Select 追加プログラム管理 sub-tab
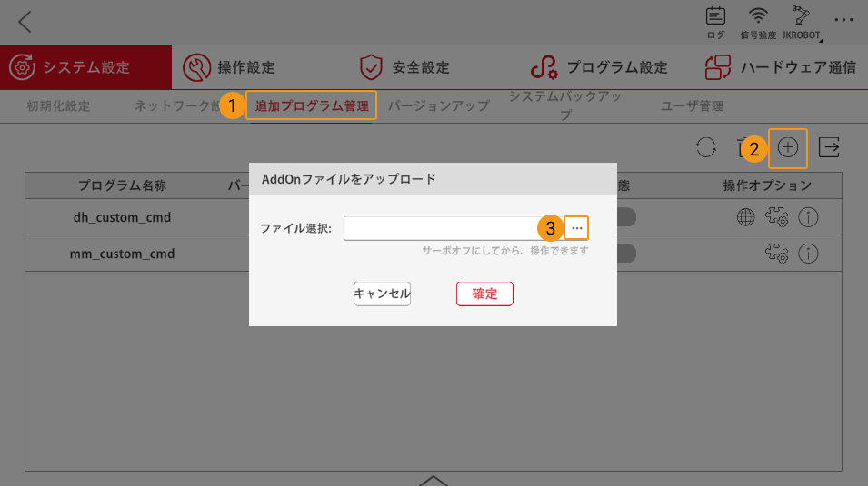The width and height of the screenshot is (868, 489). (x=311, y=105)
